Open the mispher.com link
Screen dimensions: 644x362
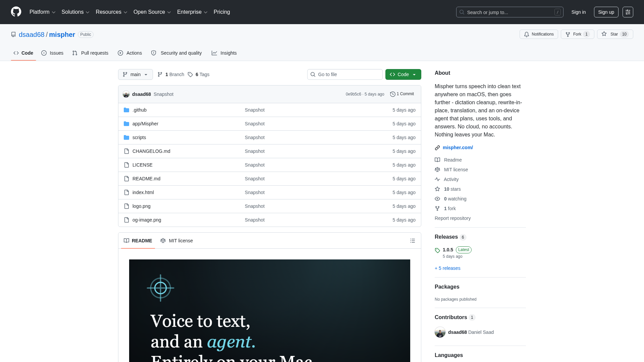coord(458,147)
